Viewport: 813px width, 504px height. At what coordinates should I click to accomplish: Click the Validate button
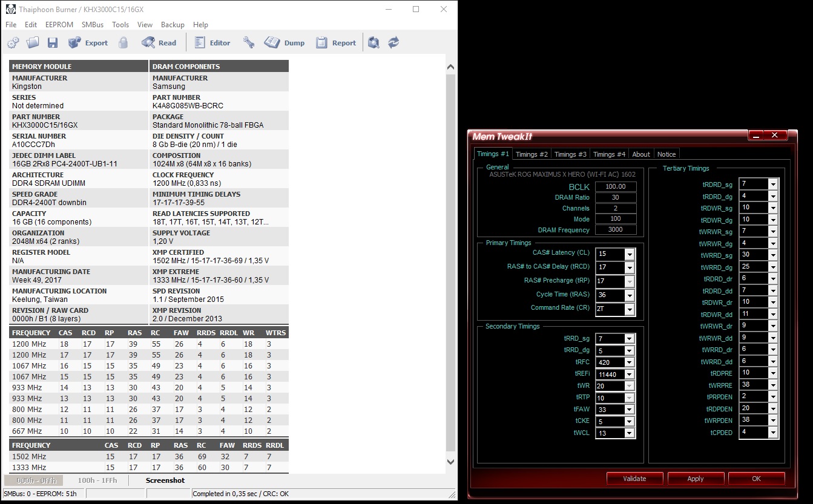634,479
